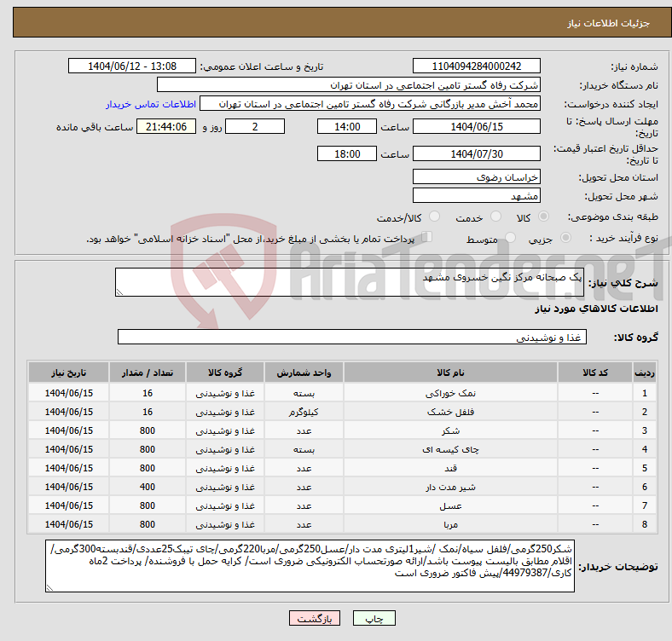Click the goods group غذا و نوشیدنی field
Screen dimensions: 672x641
[352, 338]
